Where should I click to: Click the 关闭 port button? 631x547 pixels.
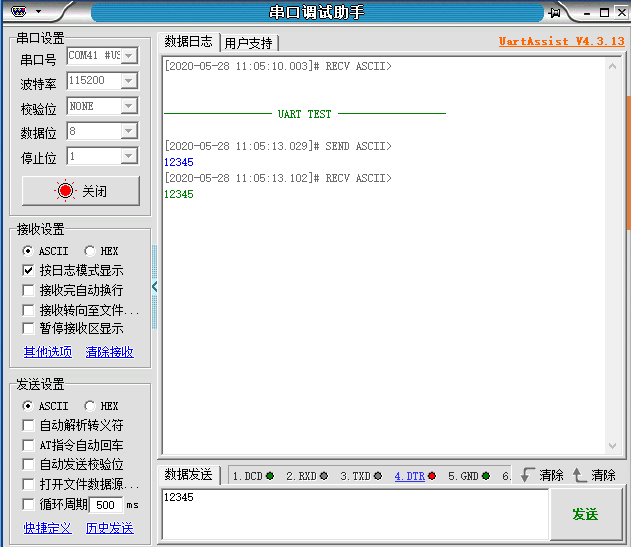pos(81,191)
